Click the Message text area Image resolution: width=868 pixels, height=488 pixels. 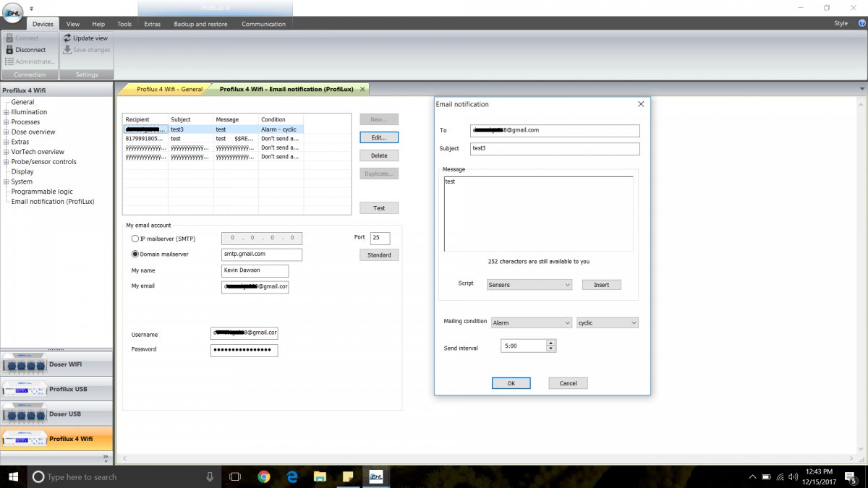538,213
